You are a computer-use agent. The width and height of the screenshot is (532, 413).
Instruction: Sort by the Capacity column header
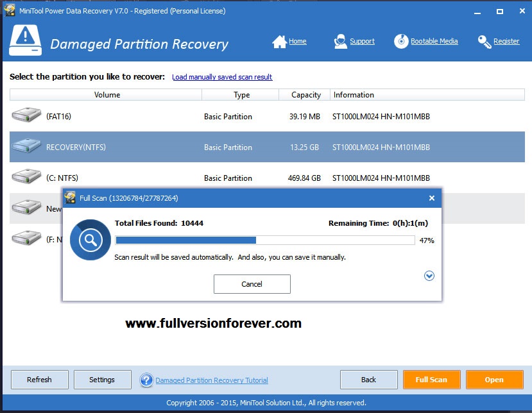(x=305, y=95)
